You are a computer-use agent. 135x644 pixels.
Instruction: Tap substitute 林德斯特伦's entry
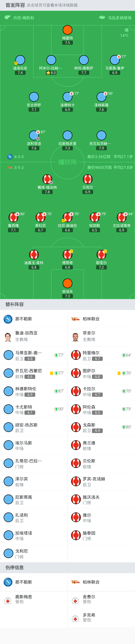34,391
